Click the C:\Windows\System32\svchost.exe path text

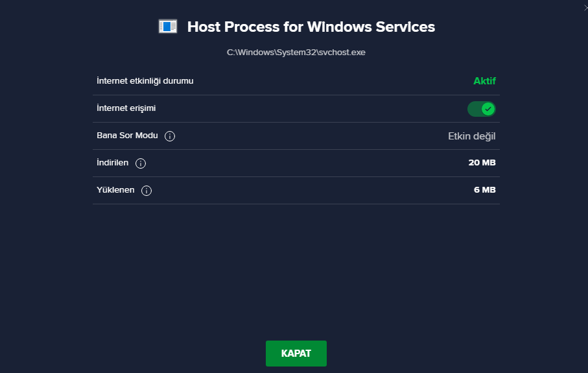click(296, 52)
